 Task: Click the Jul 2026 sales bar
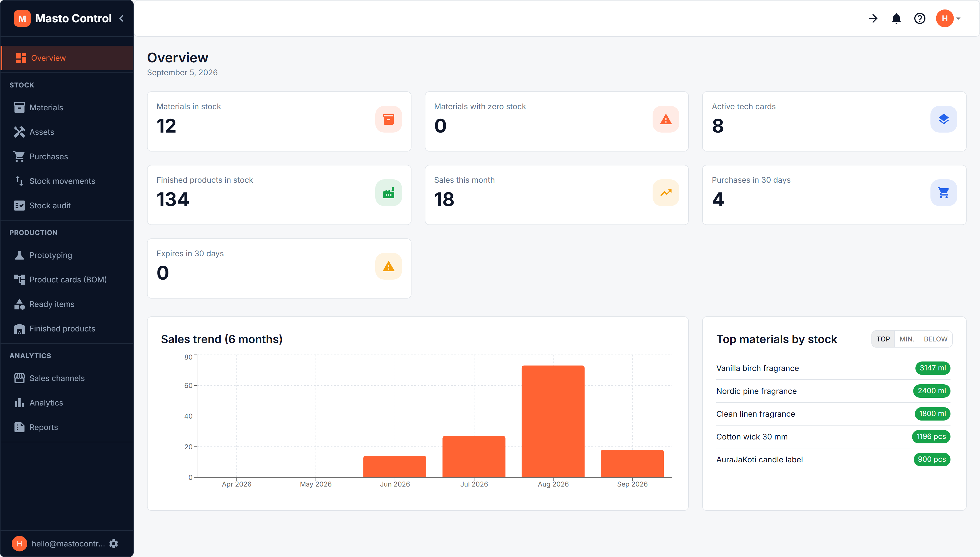[474, 456]
